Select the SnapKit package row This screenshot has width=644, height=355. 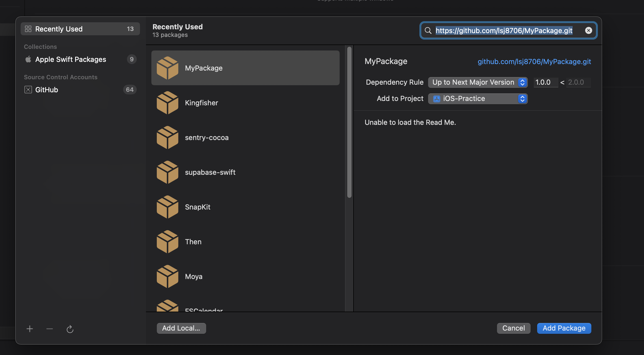(246, 207)
